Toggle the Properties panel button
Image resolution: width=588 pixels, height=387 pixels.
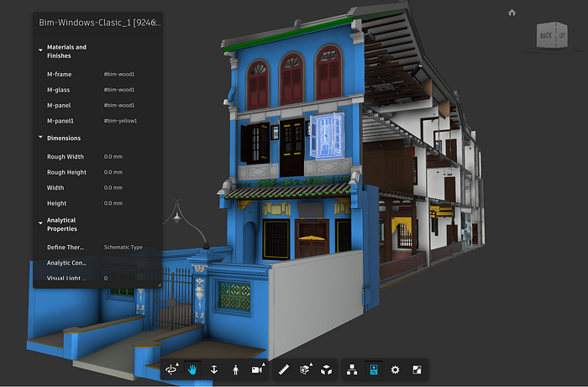pos(374,369)
